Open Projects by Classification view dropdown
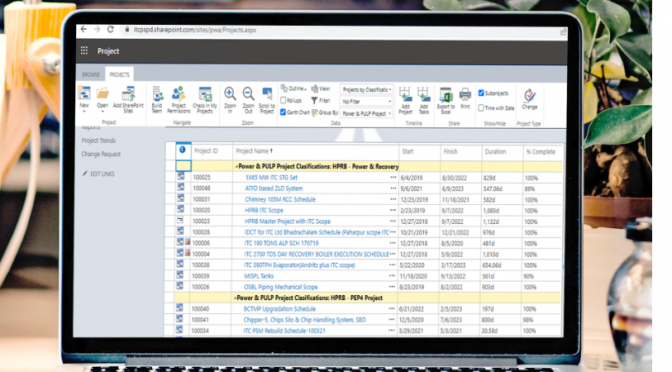 click(366, 90)
